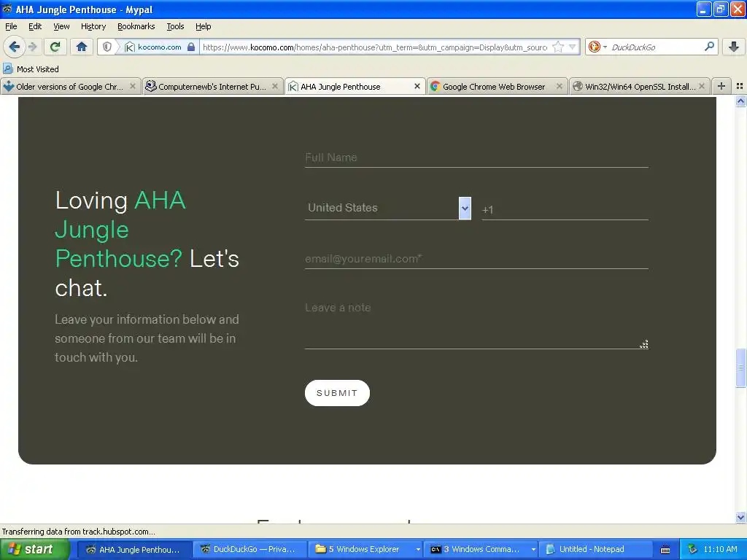Viewport: 747px width, 560px height.
Task: Open the History menu
Action: [93, 26]
